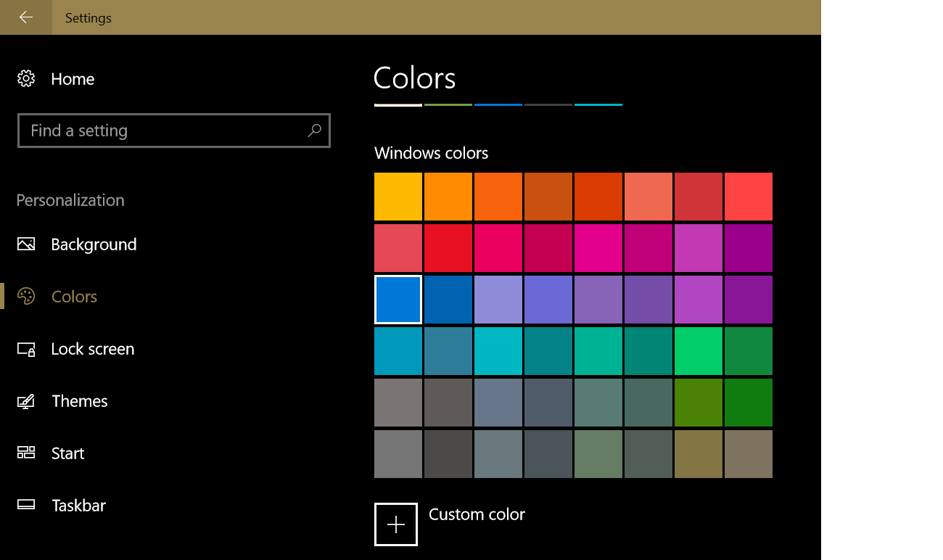This screenshot has height=560, width=943.
Task: Click the Colors palette icon
Action: click(26, 296)
